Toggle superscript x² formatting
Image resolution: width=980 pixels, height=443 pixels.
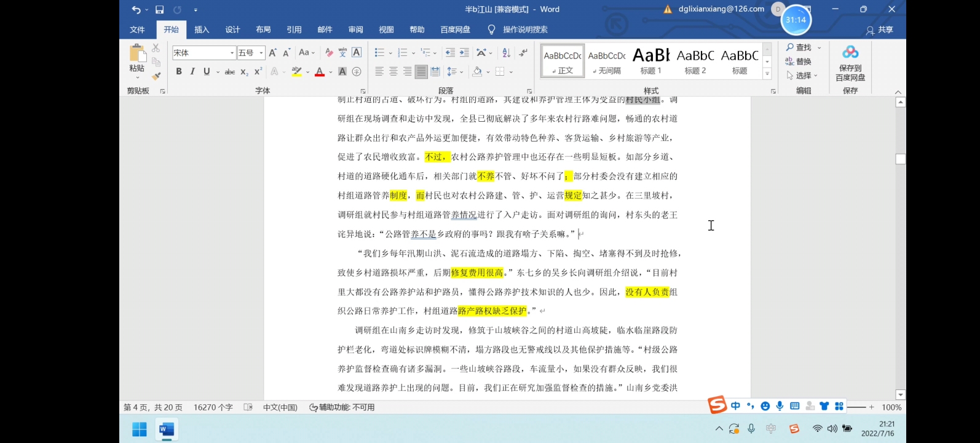[x=258, y=72]
